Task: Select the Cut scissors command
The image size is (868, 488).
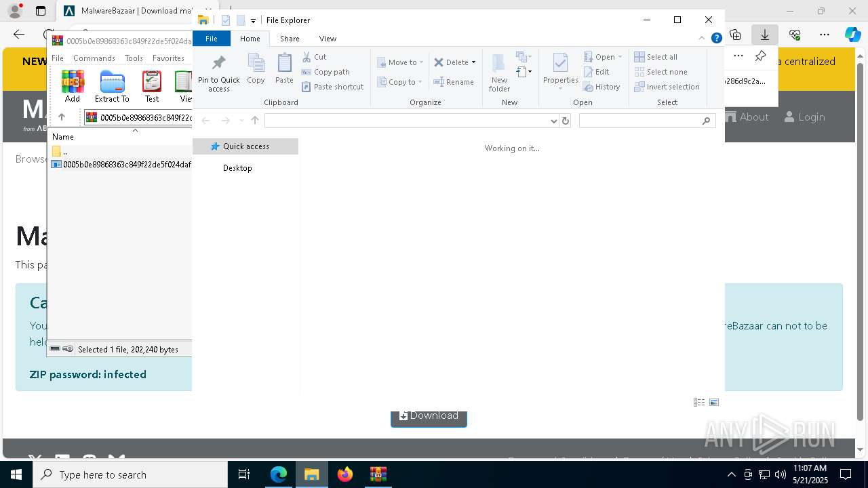Action: pyautogui.click(x=314, y=57)
